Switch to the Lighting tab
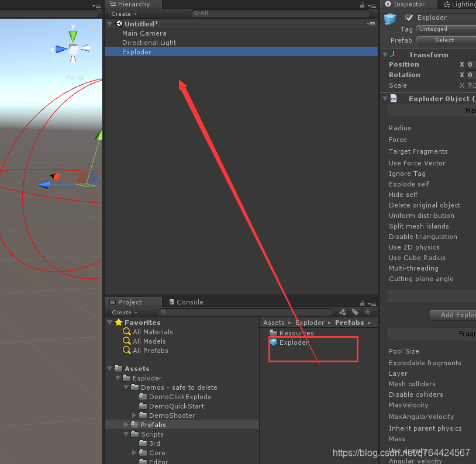The image size is (476, 464). tap(459, 4)
